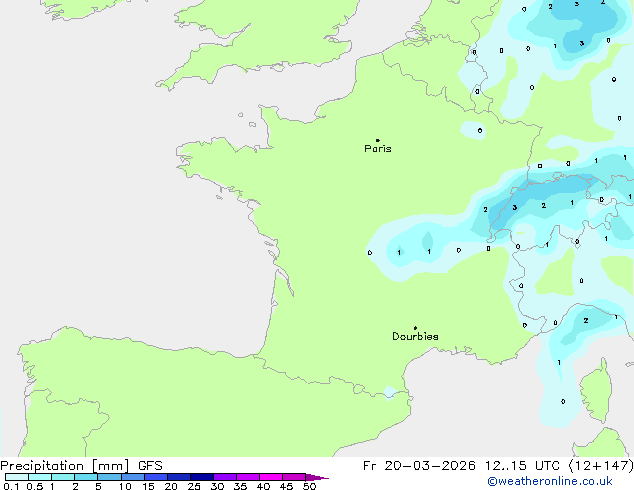Image resolution: width=634 pixels, height=490 pixels.
Task: Pick the legend swatch between 5 and 10
Action: [x=109, y=477]
